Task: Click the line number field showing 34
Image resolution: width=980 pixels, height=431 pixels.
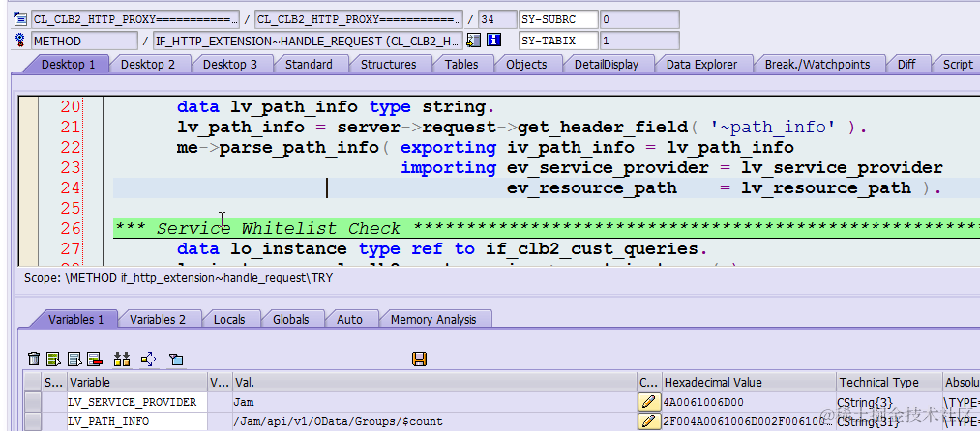Action: click(x=497, y=19)
